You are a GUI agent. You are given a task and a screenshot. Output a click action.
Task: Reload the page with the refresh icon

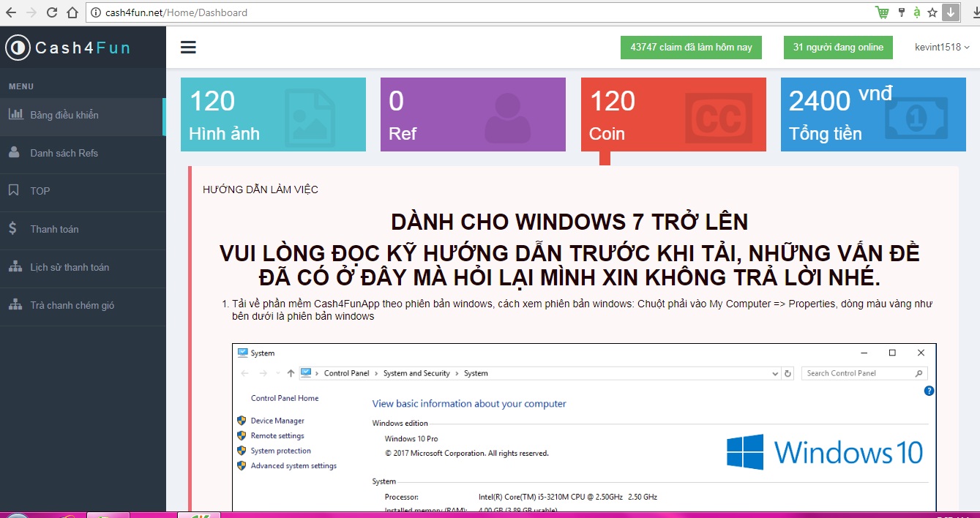(52, 12)
